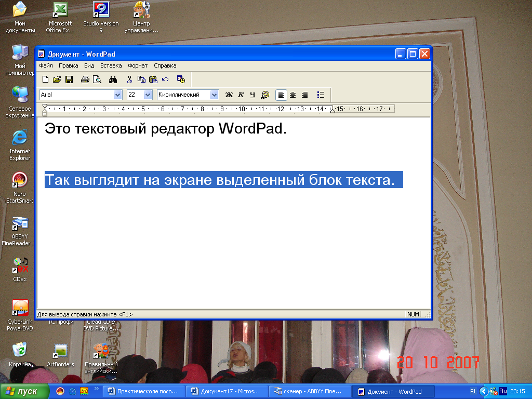Select the CDex desktop icon
Image resolution: width=532 pixels, height=399 pixels.
[x=20, y=270]
